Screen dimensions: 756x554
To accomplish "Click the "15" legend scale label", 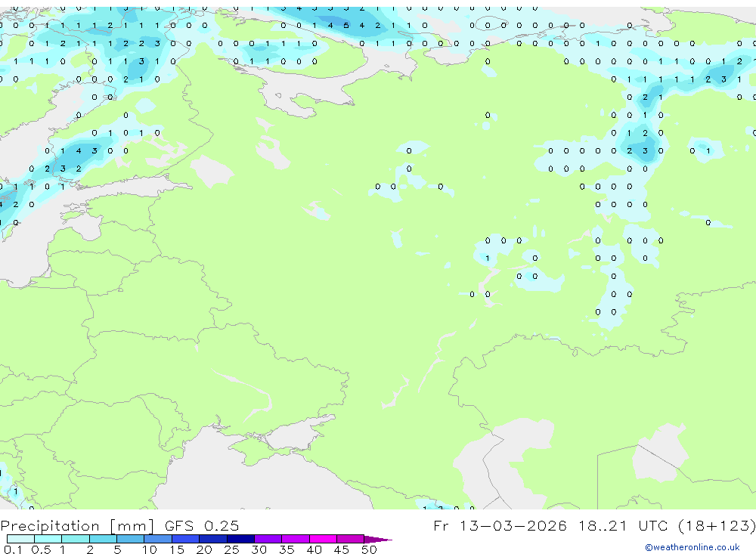I will 176,549.
